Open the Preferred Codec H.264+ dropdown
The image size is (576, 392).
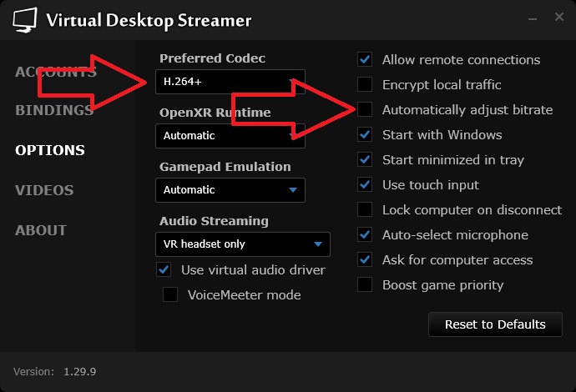(230, 82)
